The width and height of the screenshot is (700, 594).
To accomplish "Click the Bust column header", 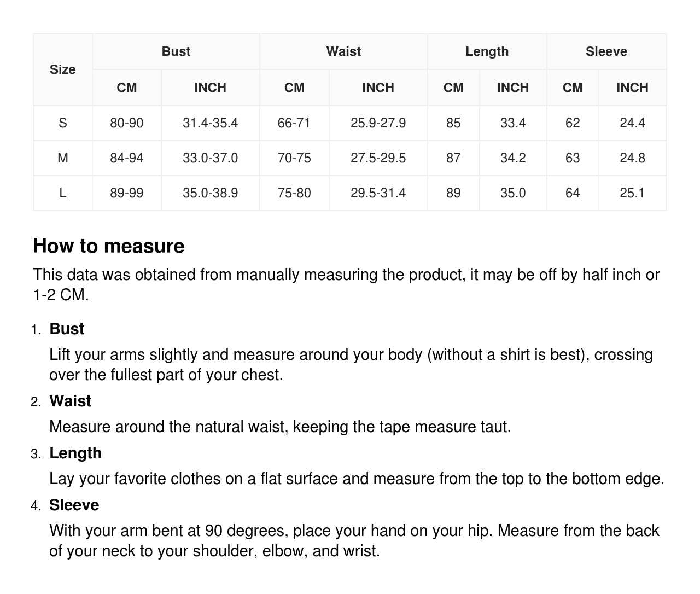I will (x=176, y=51).
